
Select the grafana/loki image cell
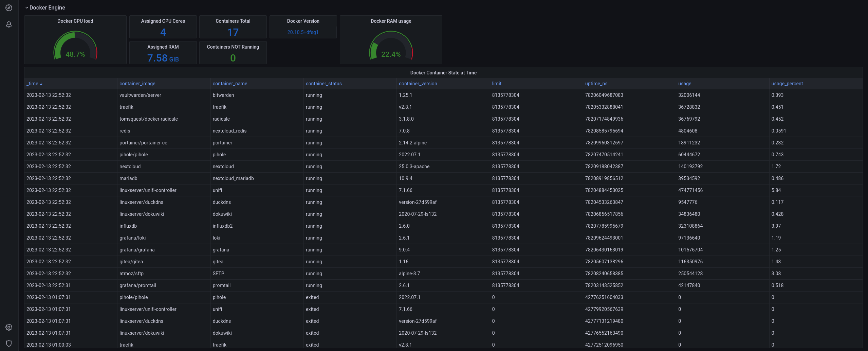(x=164, y=238)
